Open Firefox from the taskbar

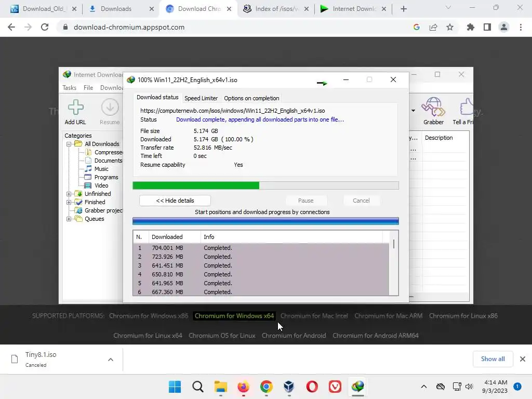[243, 387]
